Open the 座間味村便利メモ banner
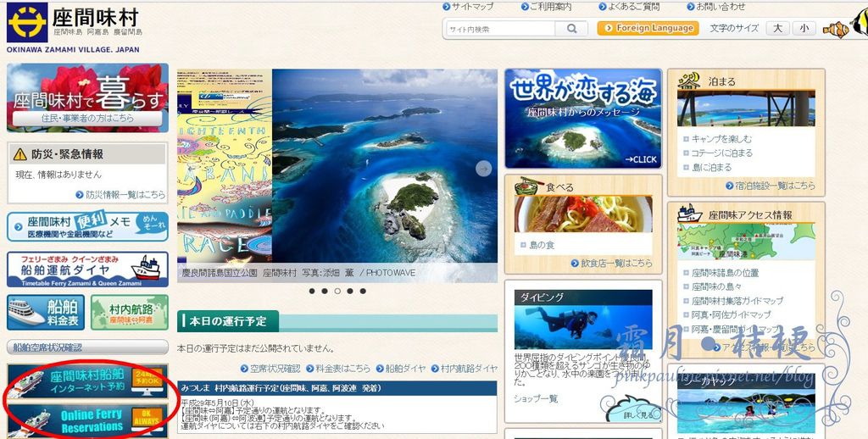Image resolution: width=868 pixels, height=439 pixels. coord(87,226)
